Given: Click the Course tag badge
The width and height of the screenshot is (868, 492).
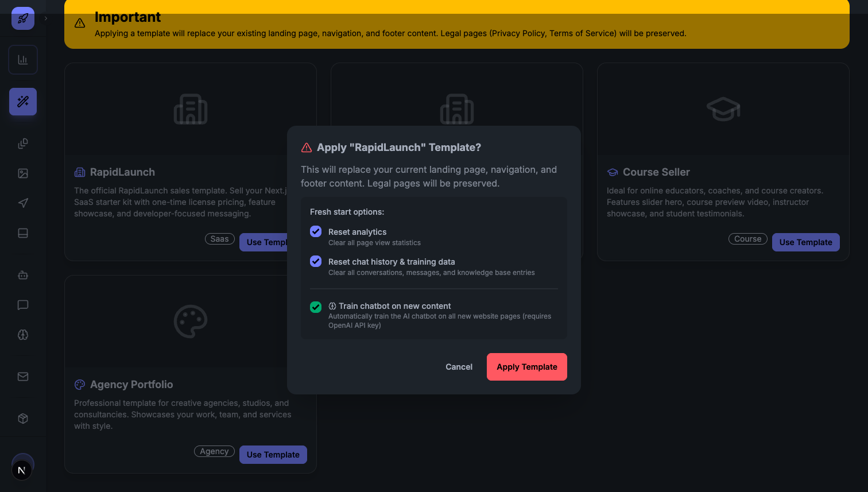Looking at the screenshot, I should [x=748, y=239].
